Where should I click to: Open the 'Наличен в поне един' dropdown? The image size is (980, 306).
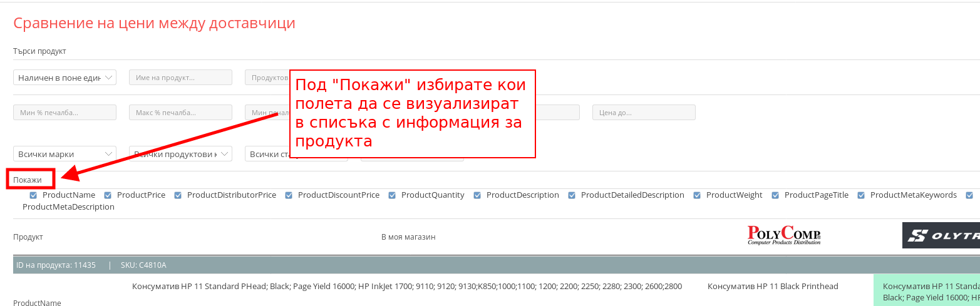click(x=64, y=77)
